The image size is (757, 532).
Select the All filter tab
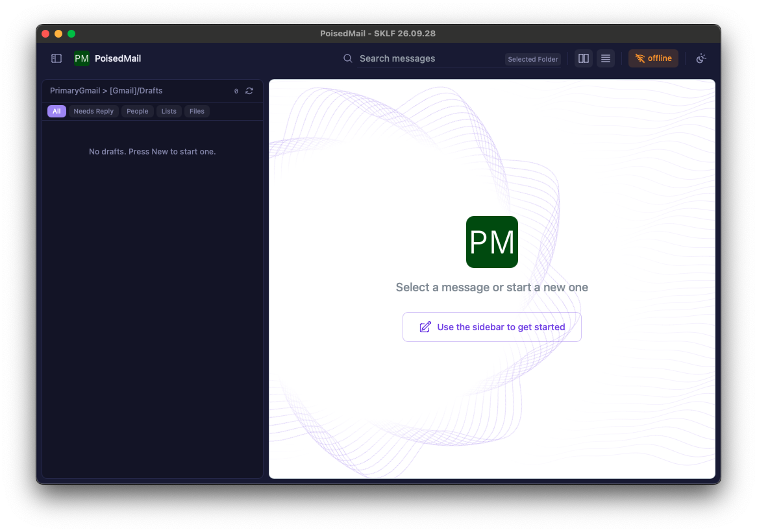point(56,111)
